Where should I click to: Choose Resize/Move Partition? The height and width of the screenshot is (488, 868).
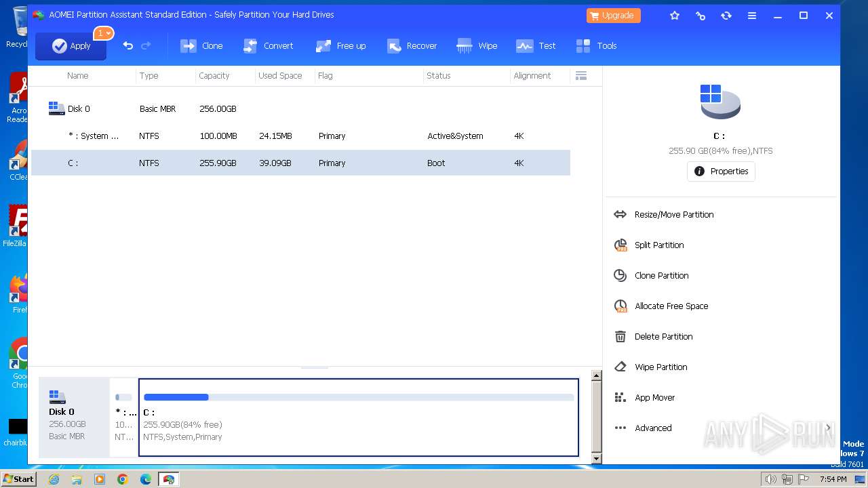674,214
